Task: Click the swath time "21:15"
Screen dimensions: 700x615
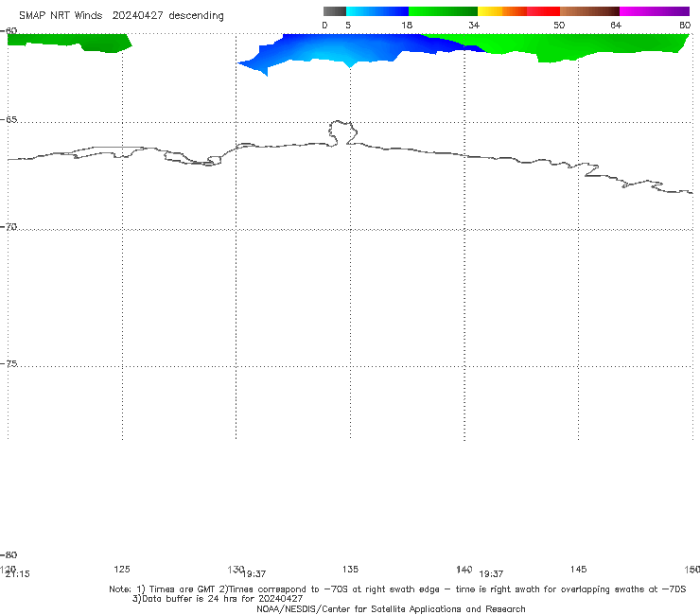Action: coord(18,574)
